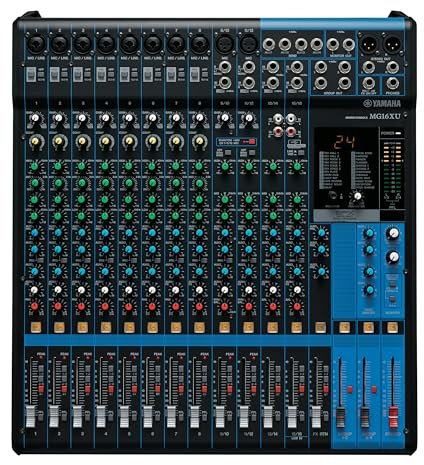
Task: Adjust the white FX knob on channel 6
Action: click(x=152, y=290)
